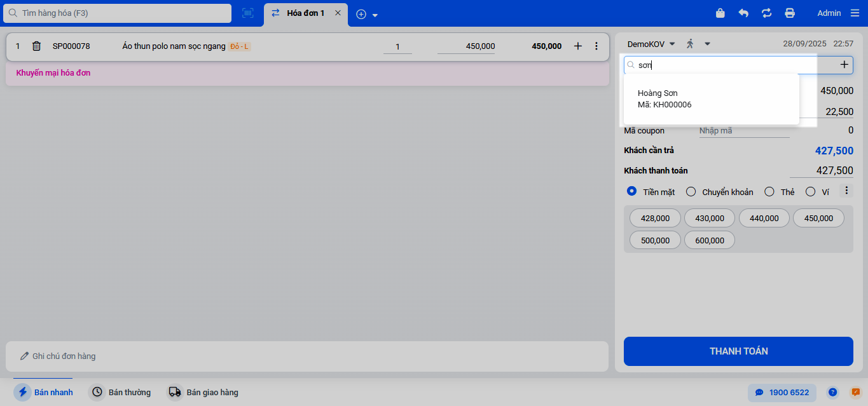The image size is (868, 406).
Task: Open the shopping bag icon in header
Action: tap(720, 13)
